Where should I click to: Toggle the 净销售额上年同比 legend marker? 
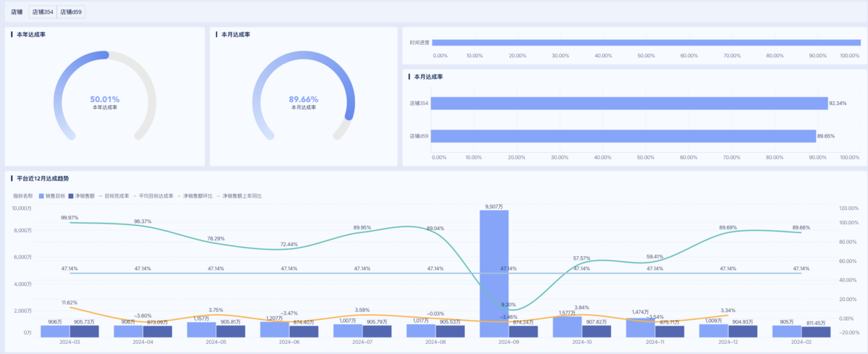219,195
